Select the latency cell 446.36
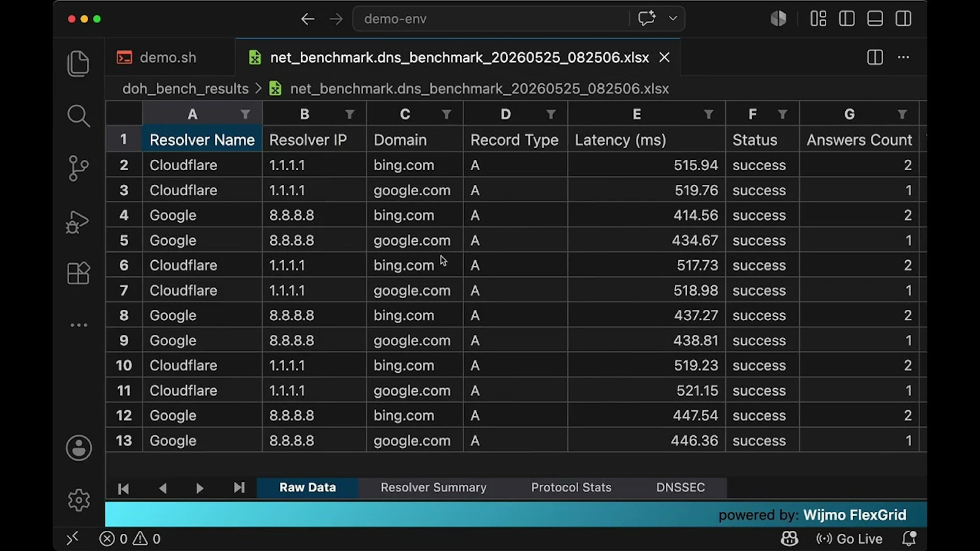 tap(647, 440)
